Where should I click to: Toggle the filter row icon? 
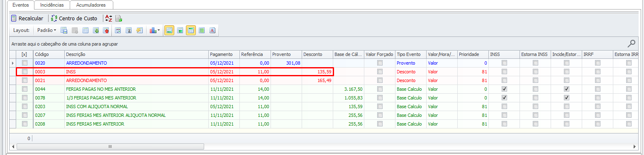[118, 30]
